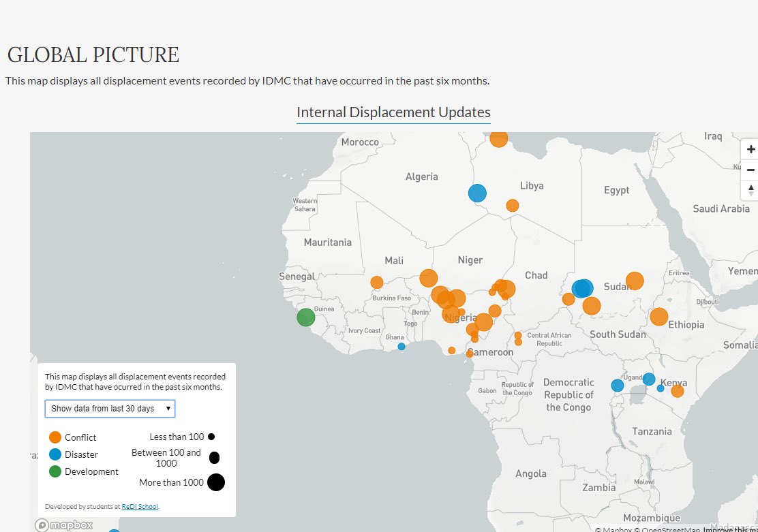The width and height of the screenshot is (758, 532).
Task: Open the Mapbox logo link
Action: [64, 525]
